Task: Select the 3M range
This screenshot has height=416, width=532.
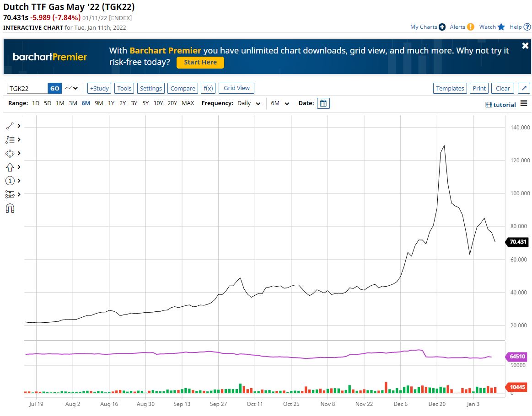Action: pyautogui.click(x=73, y=103)
